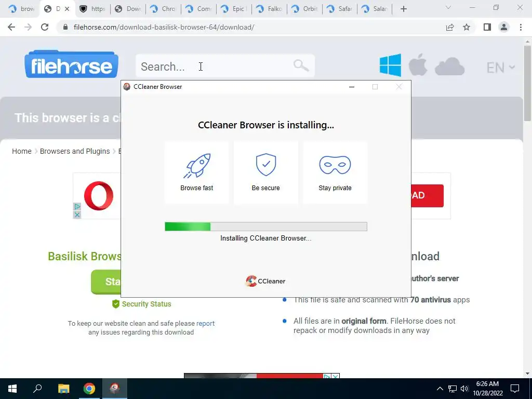
Task: Select the Windows platform icon
Action: pyautogui.click(x=390, y=65)
